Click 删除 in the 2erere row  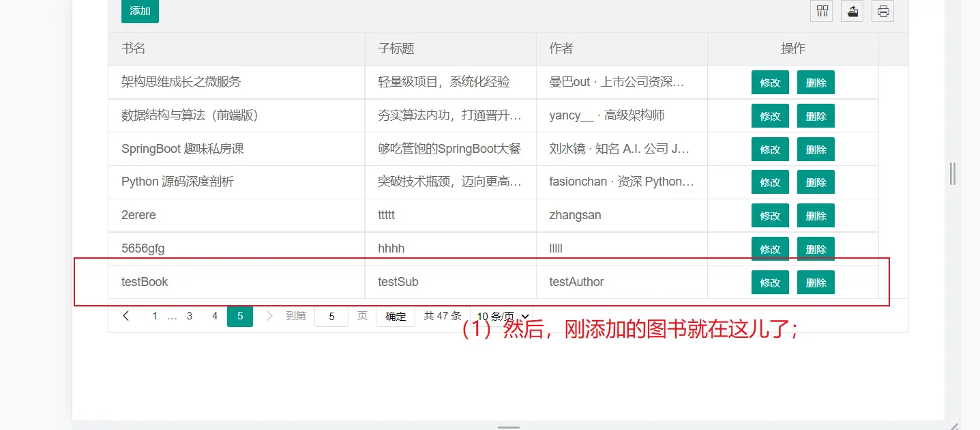816,216
